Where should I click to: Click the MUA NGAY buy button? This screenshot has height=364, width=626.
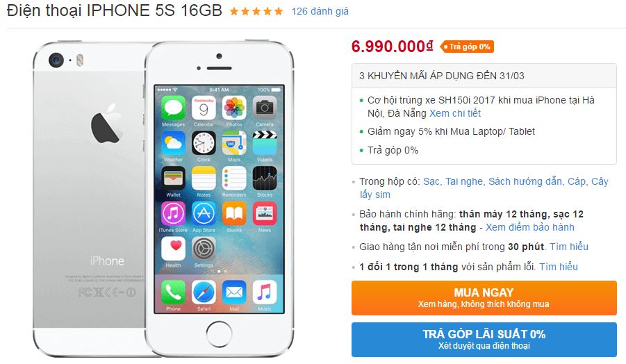[484, 298]
